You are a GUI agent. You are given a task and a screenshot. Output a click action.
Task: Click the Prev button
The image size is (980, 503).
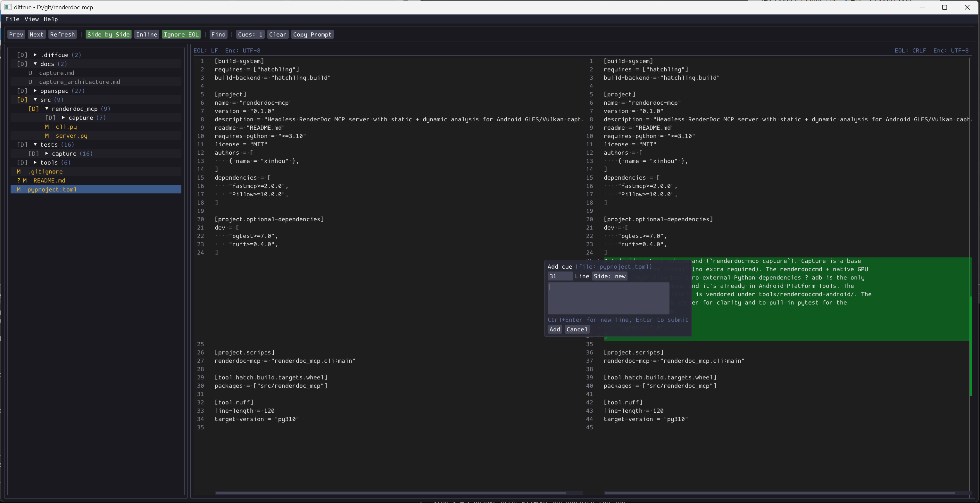[16, 35]
